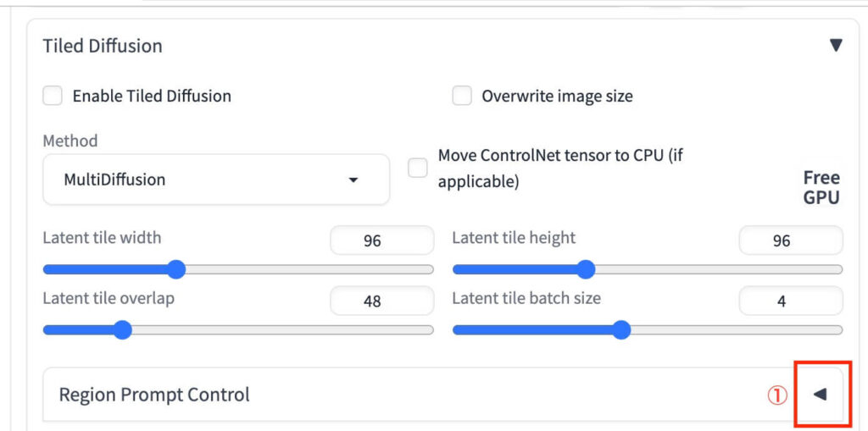The image size is (868, 431).
Task: Click the dropdown caret in Method box
Action: pos(353,180)
